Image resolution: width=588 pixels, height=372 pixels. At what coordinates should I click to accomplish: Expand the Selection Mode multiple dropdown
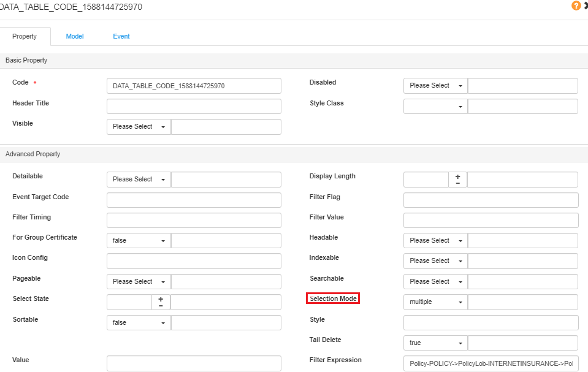[x=435, y=302]
